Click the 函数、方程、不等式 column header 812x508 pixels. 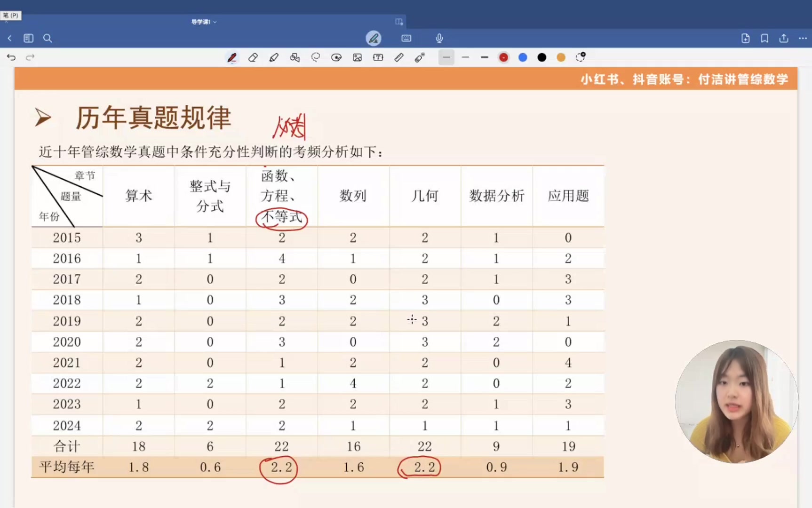point(281,196)
